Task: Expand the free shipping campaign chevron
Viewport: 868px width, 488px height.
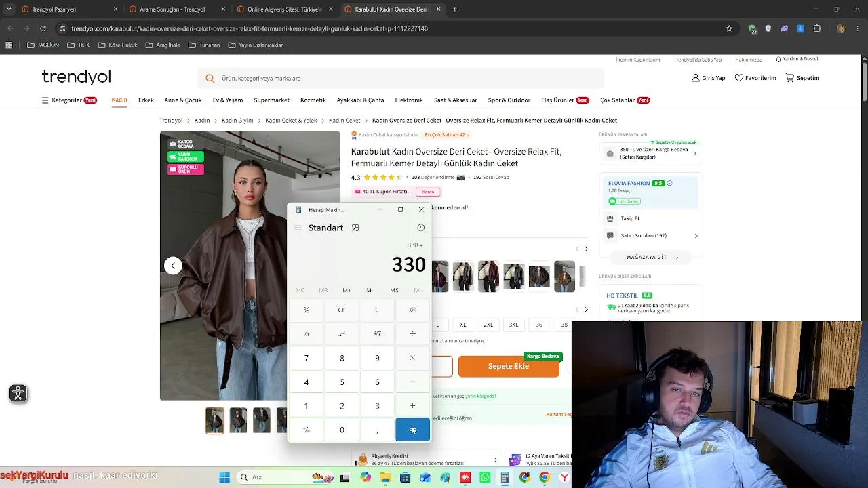Action: point(694,153)
